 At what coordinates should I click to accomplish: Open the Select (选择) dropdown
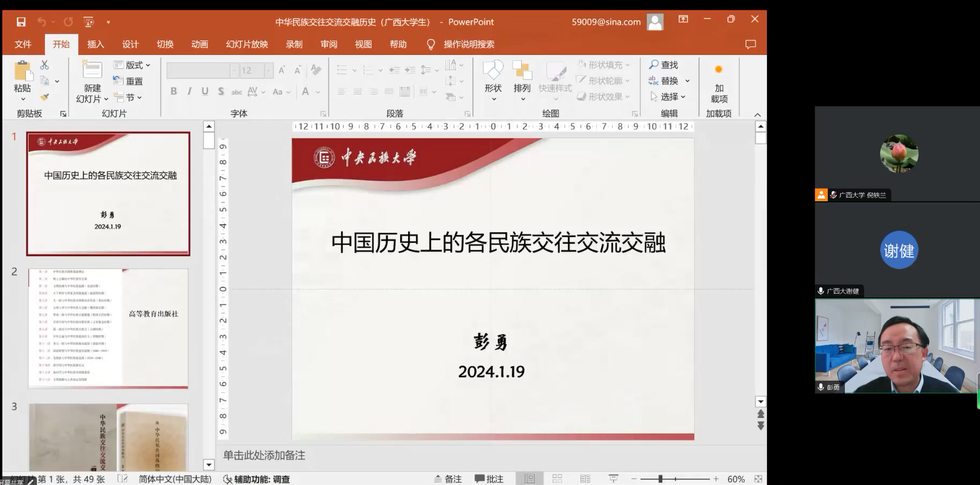pos(669,96)
